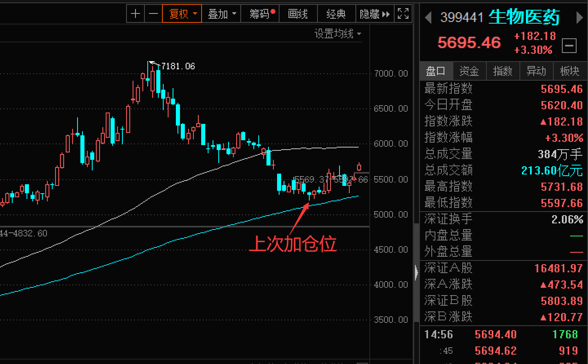Click the 隐藏 button to hide panel
The height and width of the screenshot is (364, 588).
click(x=375, y=14)
